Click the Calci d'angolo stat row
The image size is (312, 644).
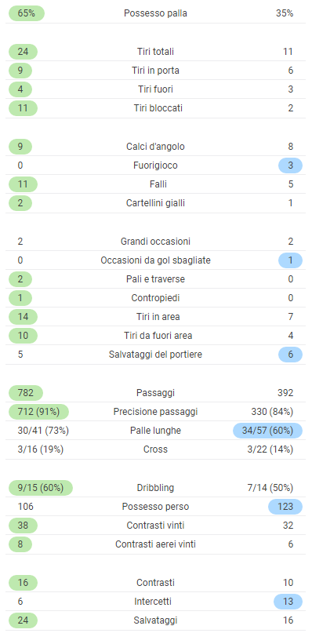(x=155, y=146)
